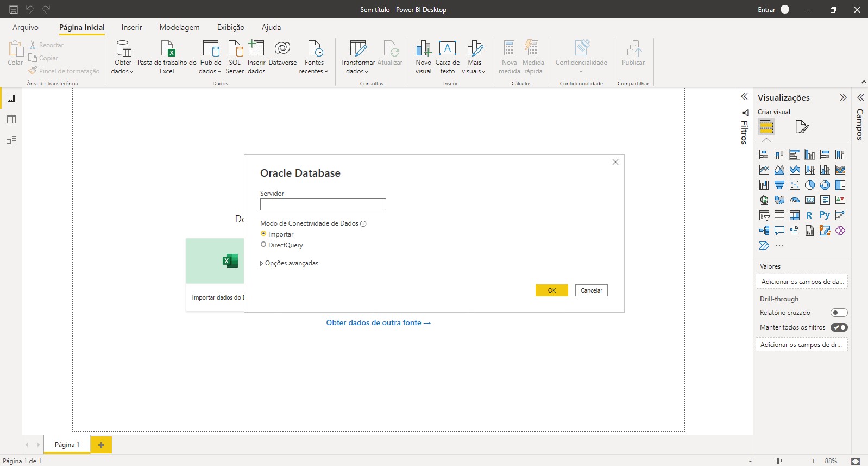Collapse the Visualizações pane chevron

[x=843, y=97]
